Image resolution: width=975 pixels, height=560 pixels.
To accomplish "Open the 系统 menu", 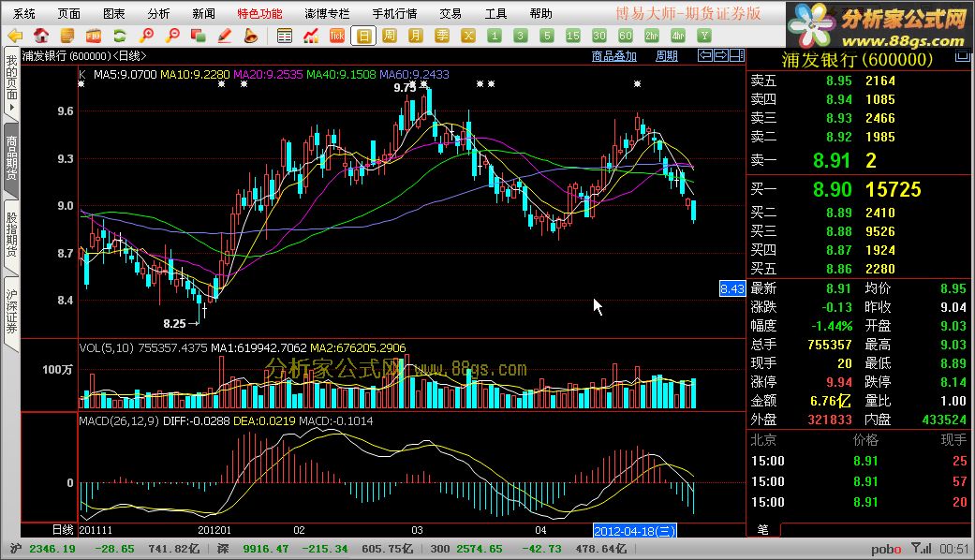I will [24, 13].
